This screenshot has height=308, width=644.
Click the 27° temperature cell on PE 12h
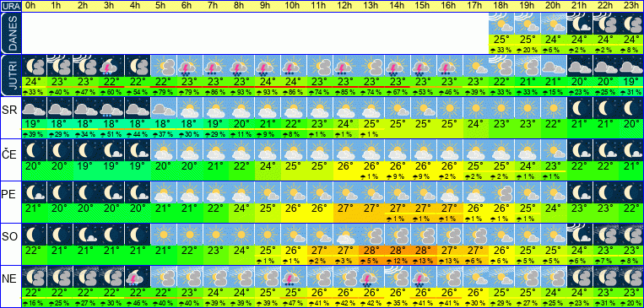coord(345,208)
